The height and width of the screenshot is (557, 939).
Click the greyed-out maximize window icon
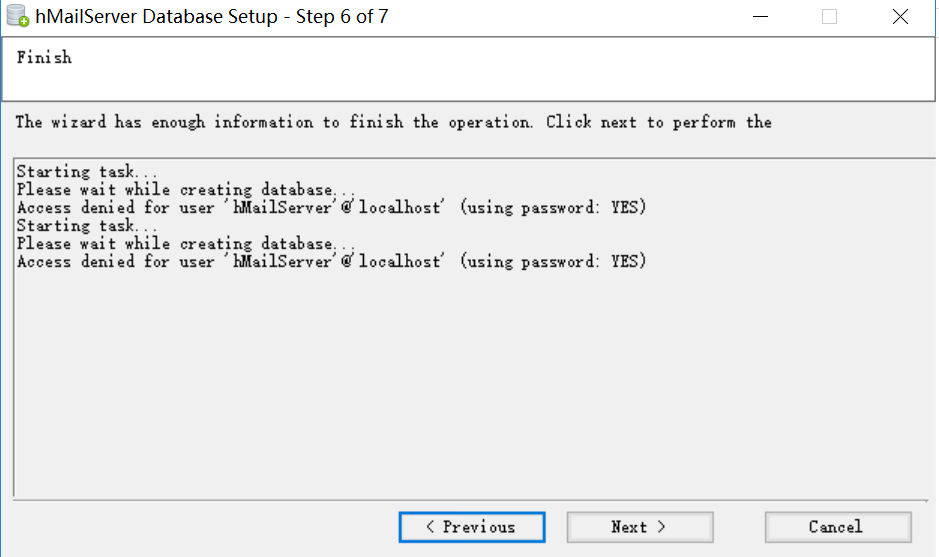829,17
